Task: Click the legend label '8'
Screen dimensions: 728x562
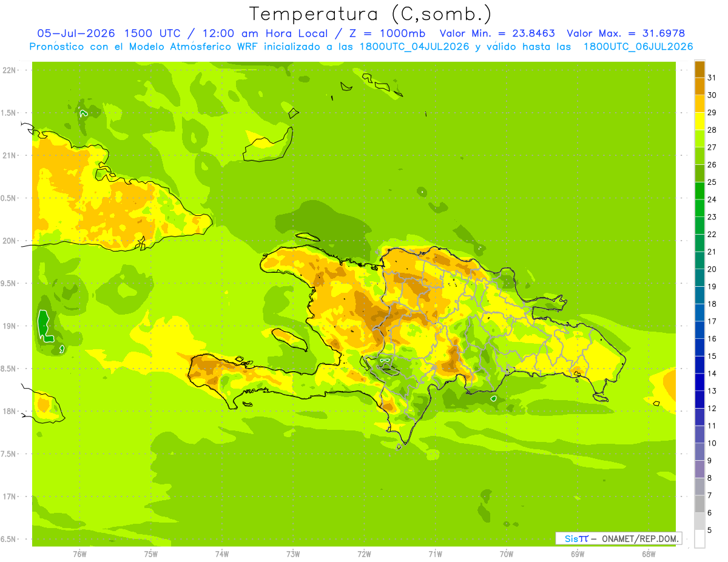Action: coord(710,478)
